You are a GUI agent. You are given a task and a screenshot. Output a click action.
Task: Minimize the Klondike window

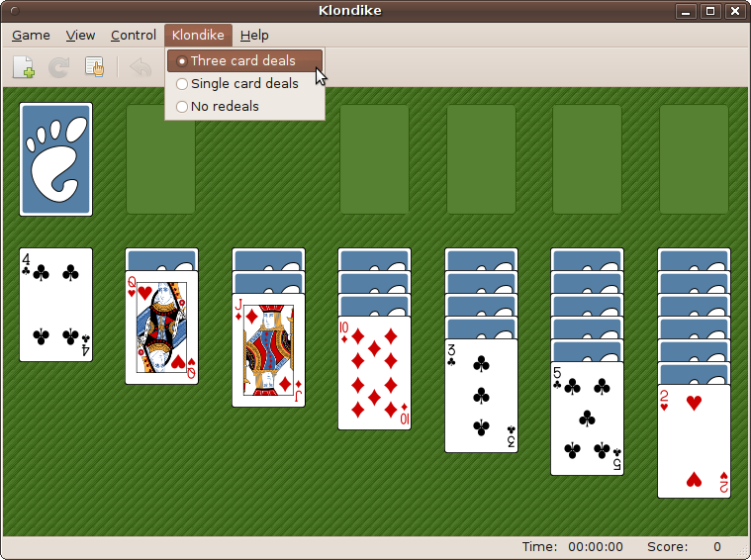[686, 11]
